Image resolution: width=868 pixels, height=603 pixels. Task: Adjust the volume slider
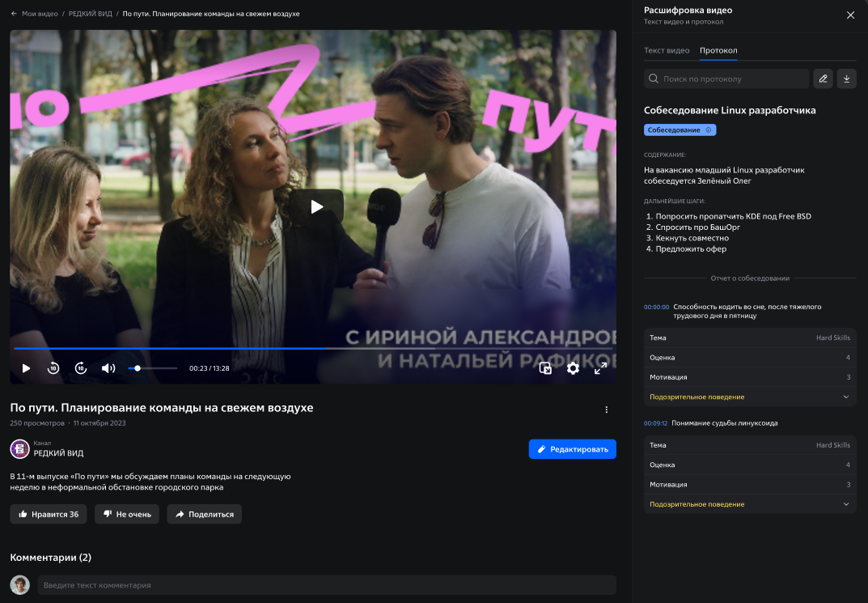coord(152,368)
